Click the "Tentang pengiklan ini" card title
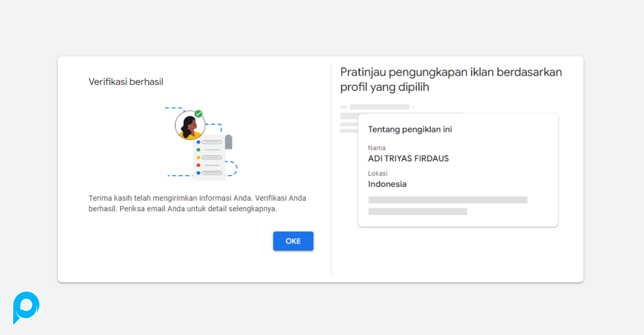Screen dimensions: 644x335 [410, 129]
